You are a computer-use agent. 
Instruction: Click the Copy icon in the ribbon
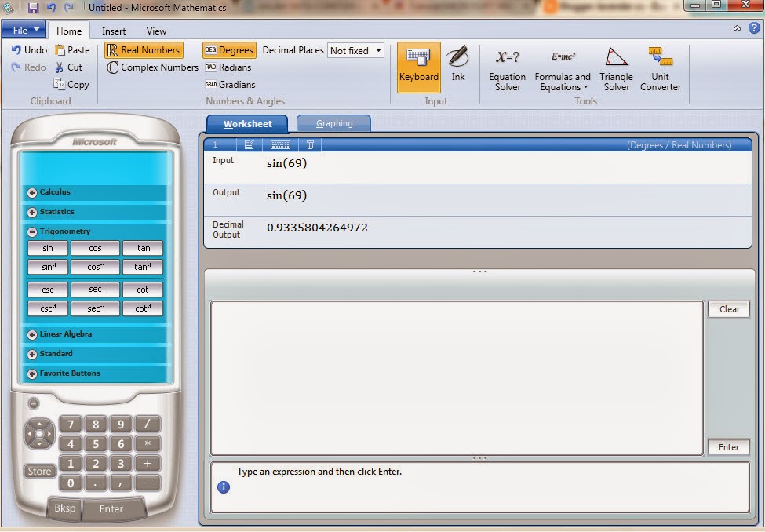(59, 85)
